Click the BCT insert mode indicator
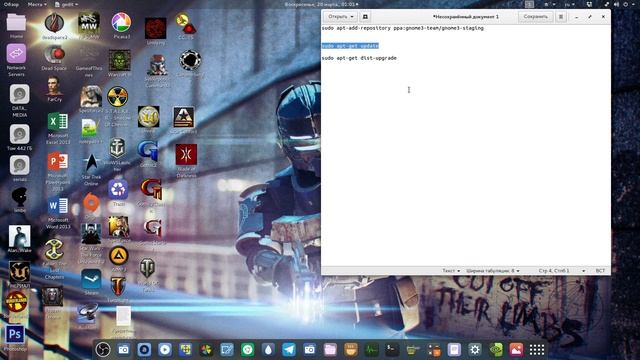Viewport: 640px width, 360px height. pyautogui.click(x=600, y=271)
